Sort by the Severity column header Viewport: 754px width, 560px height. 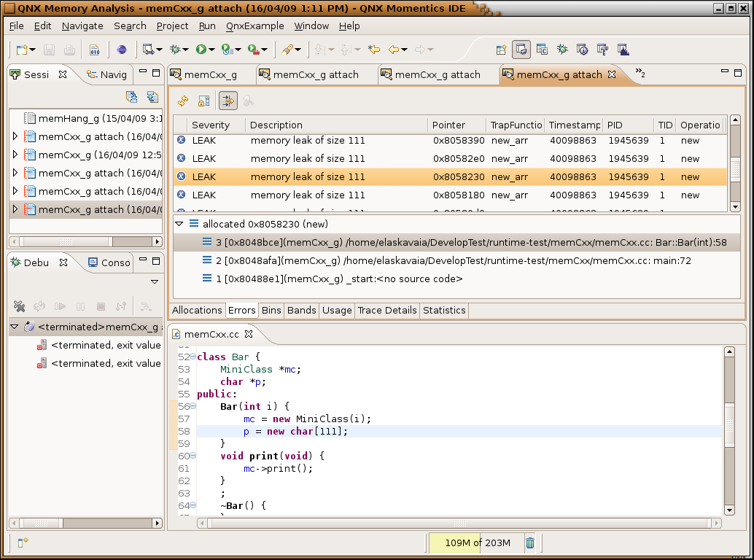coord(211,125)
